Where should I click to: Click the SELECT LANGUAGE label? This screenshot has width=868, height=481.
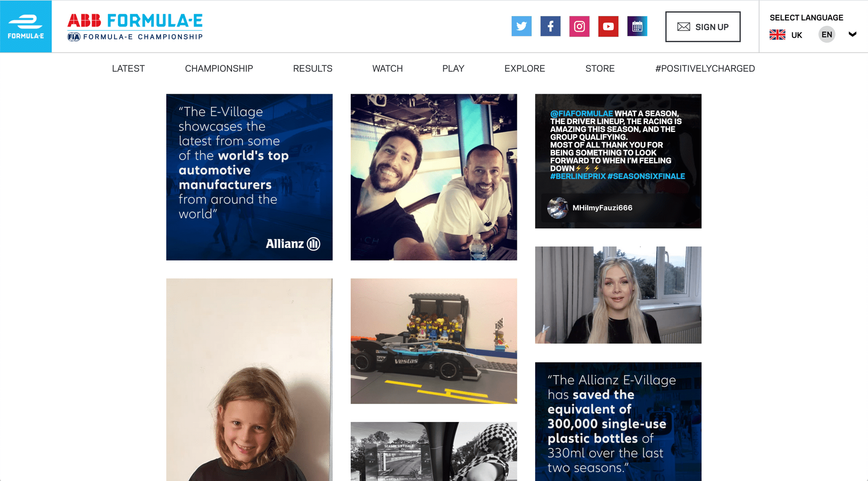tap(806, 18)
